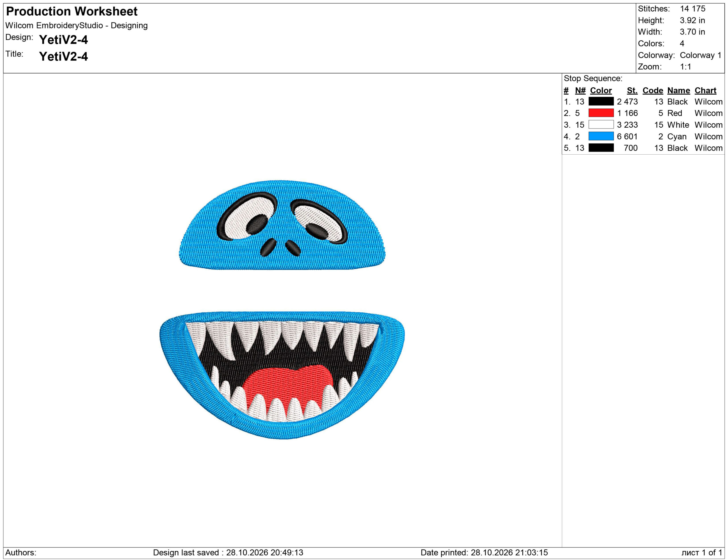Click the 'Name' column header
Screen dimensions: 728x560
point(678,91)
